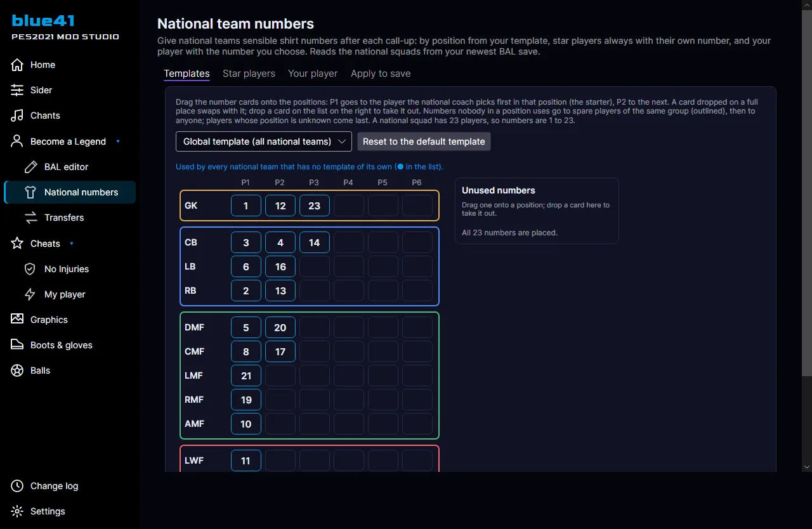This screenshot has width=812, height=529.
Task: Click the Unused numbers drop area
Action: click(537, 211)
